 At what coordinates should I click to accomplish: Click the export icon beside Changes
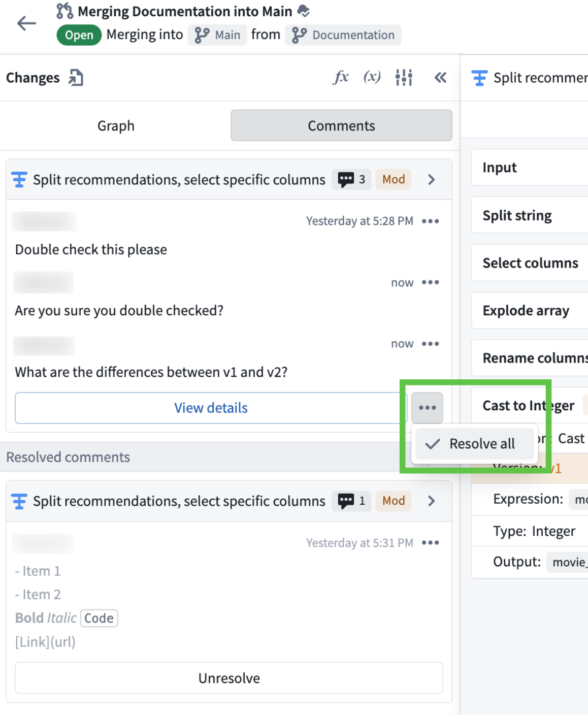point(76,78)
